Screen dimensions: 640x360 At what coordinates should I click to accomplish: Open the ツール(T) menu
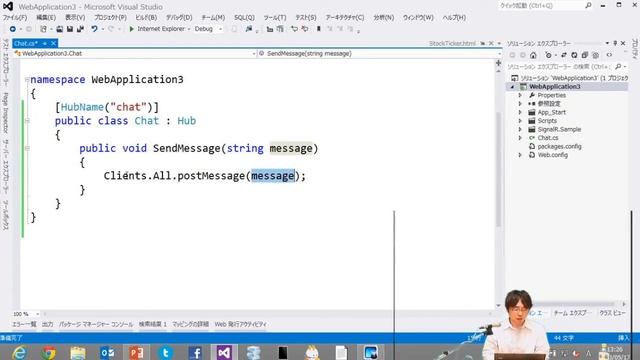(x=275, y=18)
